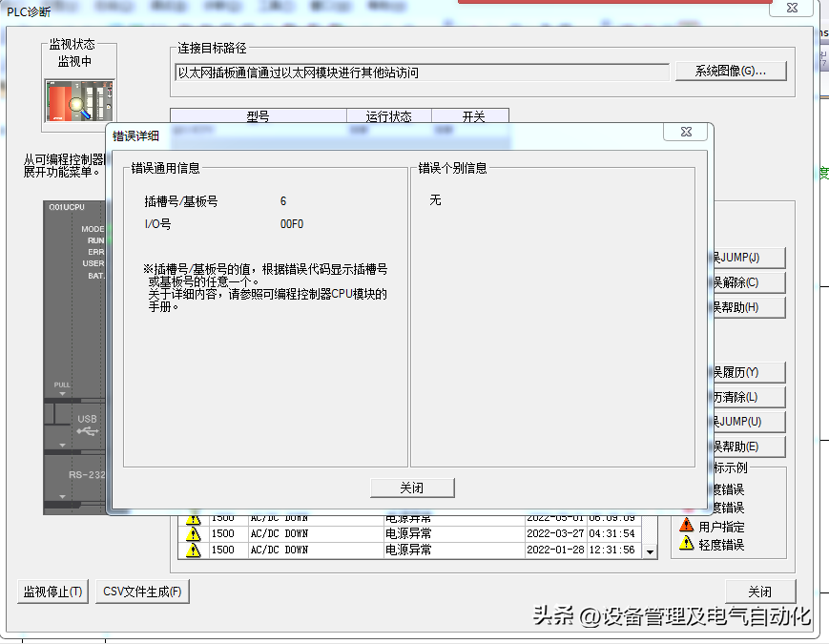Click the error 解除(C) clear button
The image size is (829, 644).
pos(748,282)
